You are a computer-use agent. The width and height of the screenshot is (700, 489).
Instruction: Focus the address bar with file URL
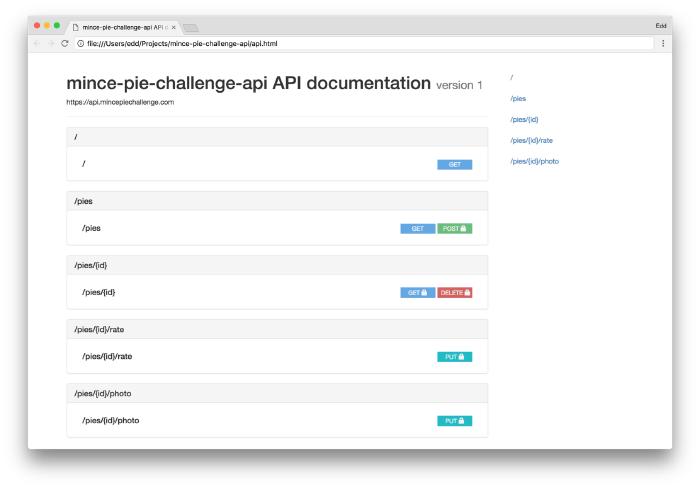(x=363, y=43)
